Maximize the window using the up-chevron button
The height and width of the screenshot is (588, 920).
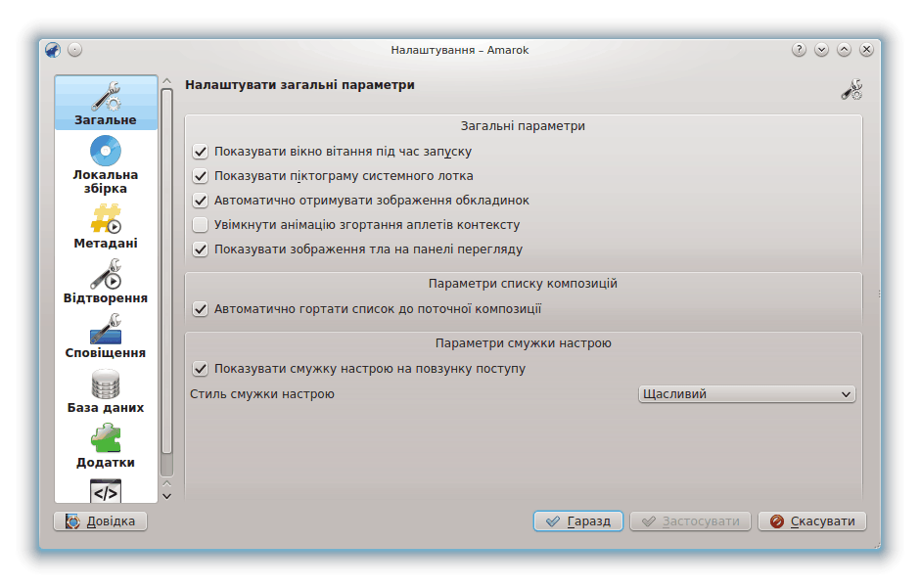click(844, 50)
